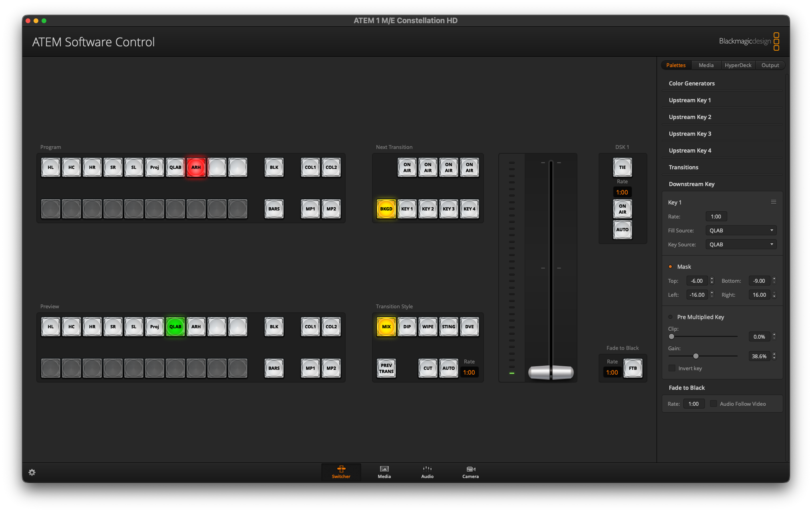Toggle BKGD in Next Transition
The height and width of the screenshot is (512, 812).
click(386, 209)
